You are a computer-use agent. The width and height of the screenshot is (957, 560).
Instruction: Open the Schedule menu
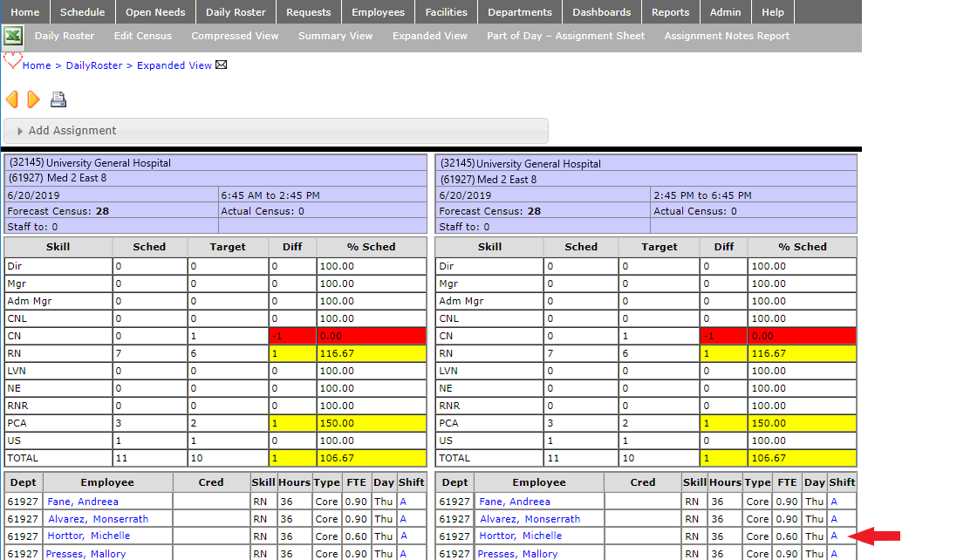click(82, 12)
